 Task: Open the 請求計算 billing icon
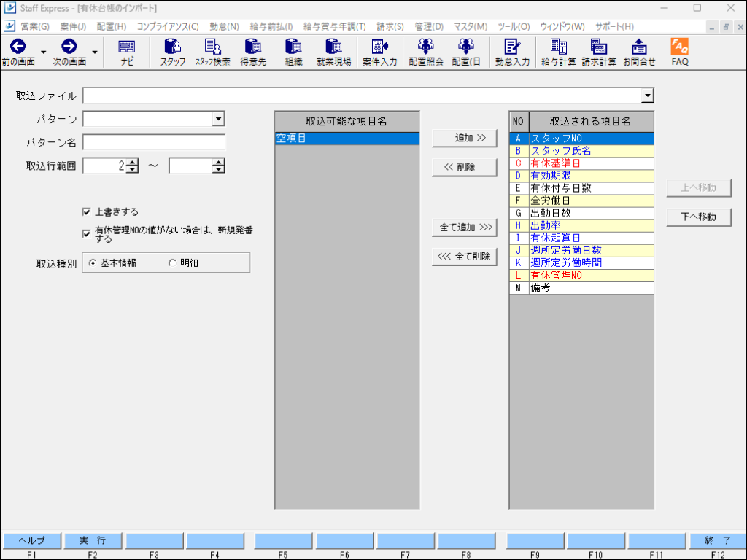599,47
